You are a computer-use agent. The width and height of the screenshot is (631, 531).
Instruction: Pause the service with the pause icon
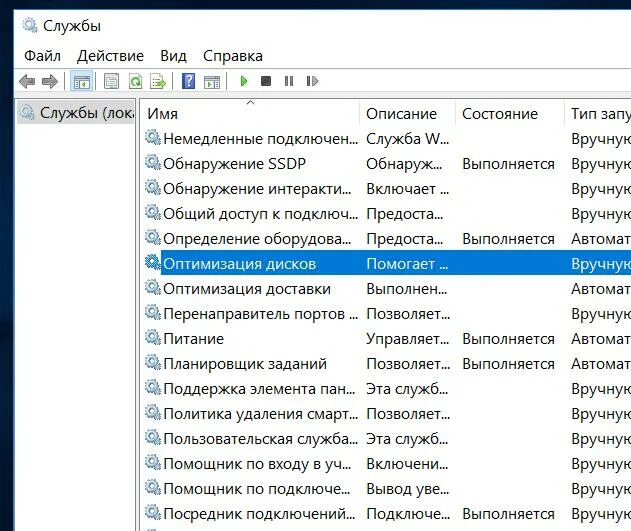(x=289, y=81)
